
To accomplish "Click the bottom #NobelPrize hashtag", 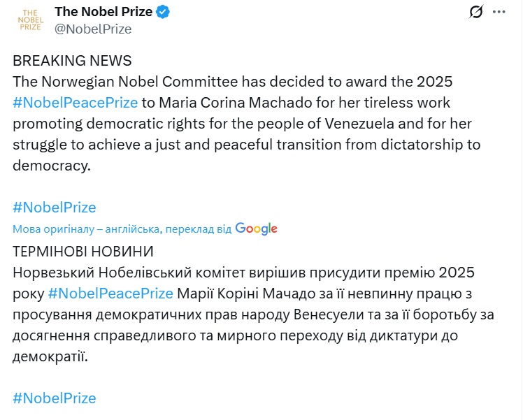I will pos(54,398).
